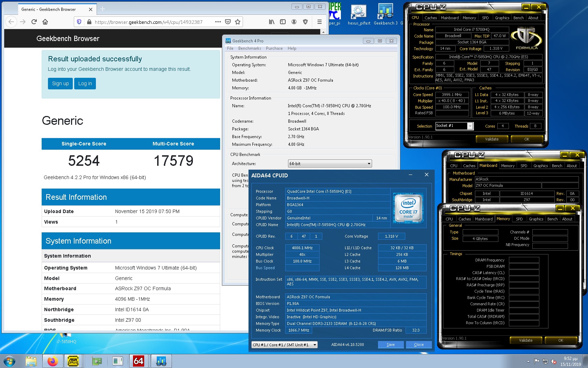Select Mainboard tab in CPU-Z Memory window
Screen dimensions: 588x368
(x=483, y=219)
